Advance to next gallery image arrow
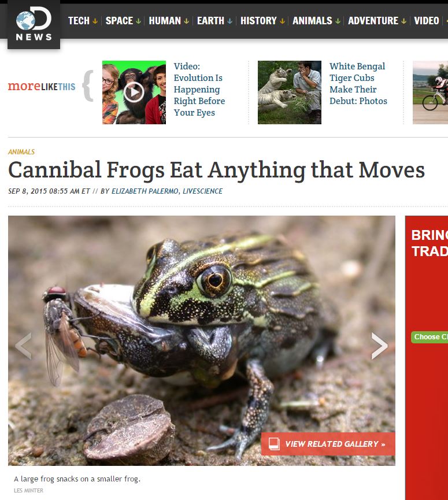The image size is (448, 500). 379,346
